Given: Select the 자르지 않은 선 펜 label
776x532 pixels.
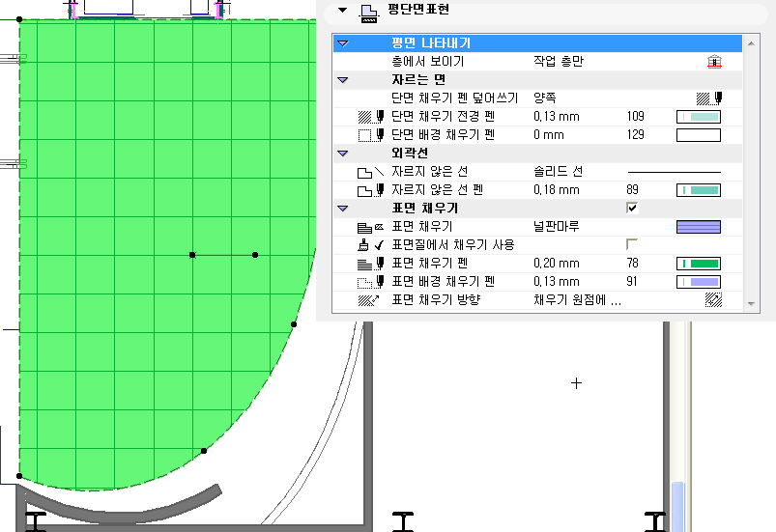Looking at the screenshot, I should 437,190.
